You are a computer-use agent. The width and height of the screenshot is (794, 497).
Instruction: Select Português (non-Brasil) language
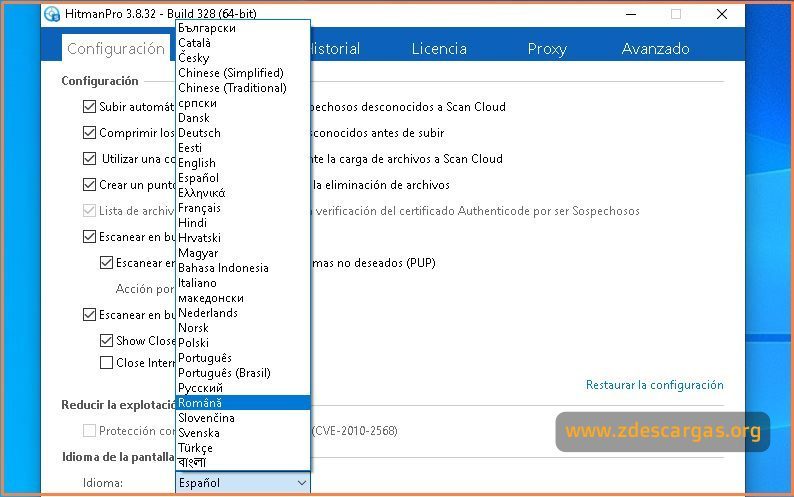coord(243,358)
